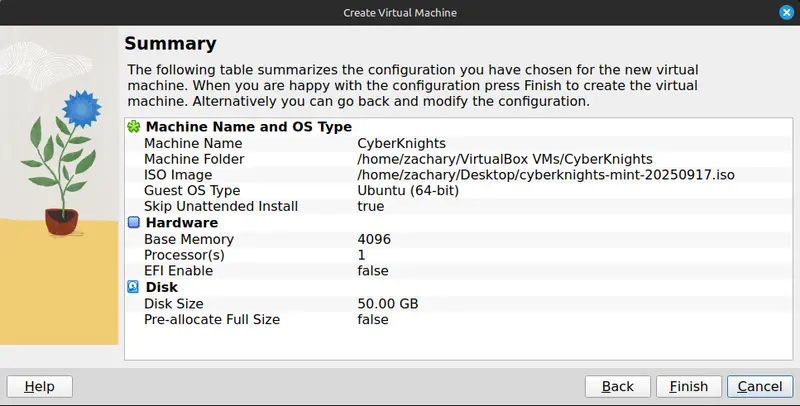Open Help for this wizard
The height and width of the screenshot is (406, 800).
point(39,387)
